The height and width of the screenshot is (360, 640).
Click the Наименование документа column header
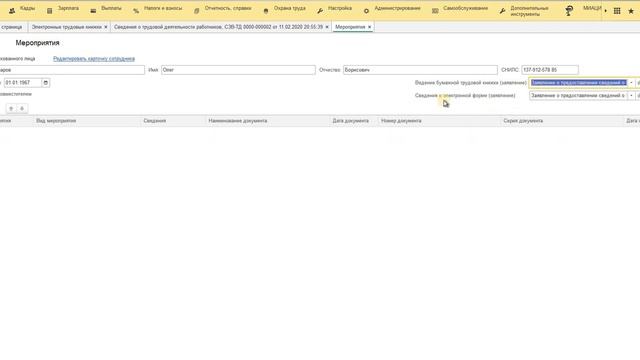click(x=238, y=121)
